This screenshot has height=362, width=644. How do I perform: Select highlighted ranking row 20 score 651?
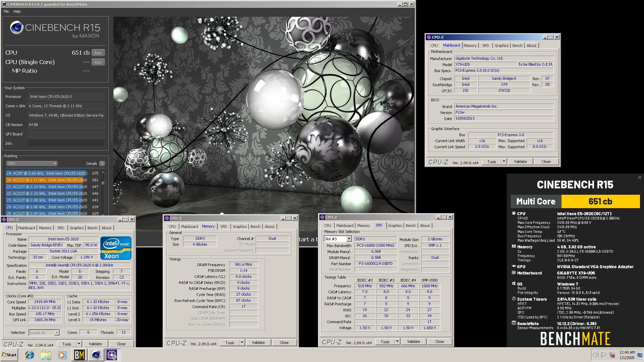[x=53, y=180]
